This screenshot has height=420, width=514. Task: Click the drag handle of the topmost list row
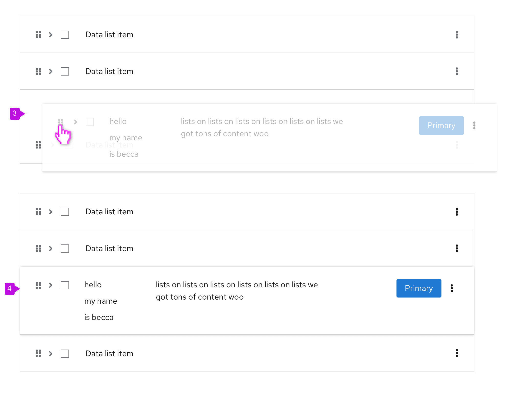coord(38,35)
